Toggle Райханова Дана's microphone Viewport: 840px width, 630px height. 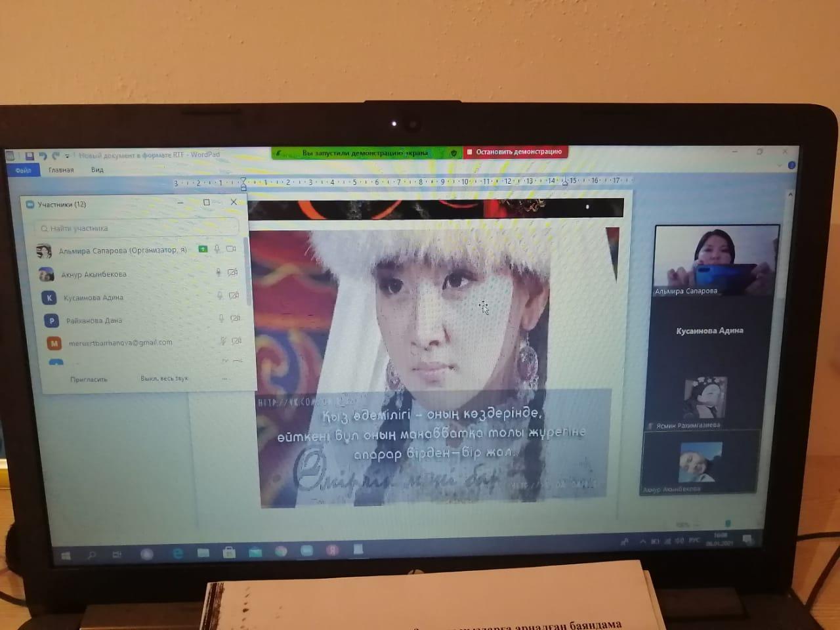click(222, 319)
